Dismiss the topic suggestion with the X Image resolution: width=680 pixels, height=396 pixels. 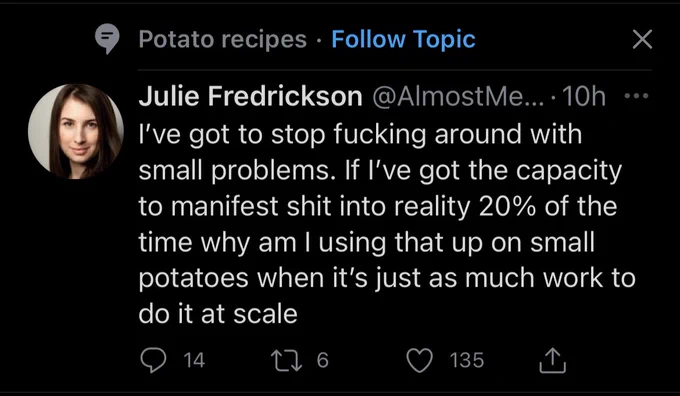642,39
